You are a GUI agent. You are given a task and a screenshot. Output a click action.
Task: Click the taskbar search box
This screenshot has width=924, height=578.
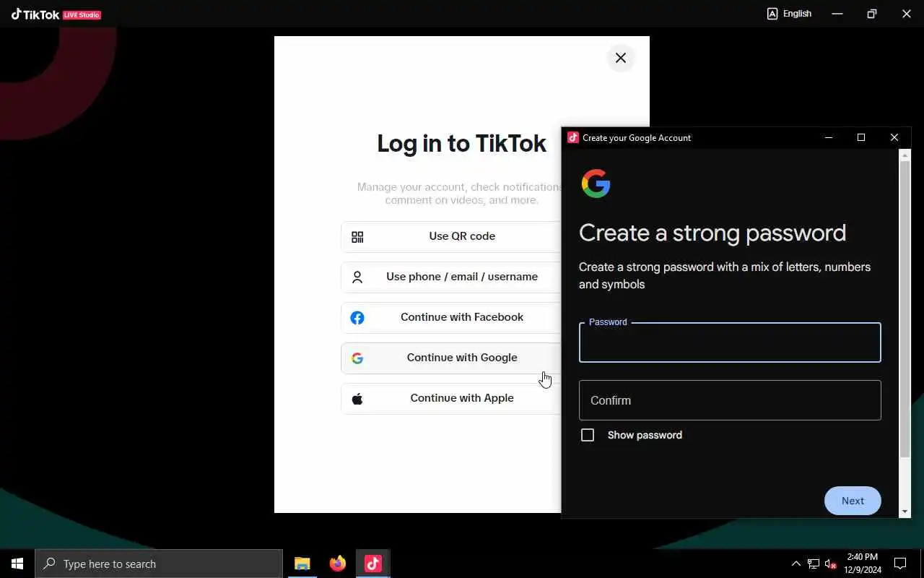click(159, 564)
